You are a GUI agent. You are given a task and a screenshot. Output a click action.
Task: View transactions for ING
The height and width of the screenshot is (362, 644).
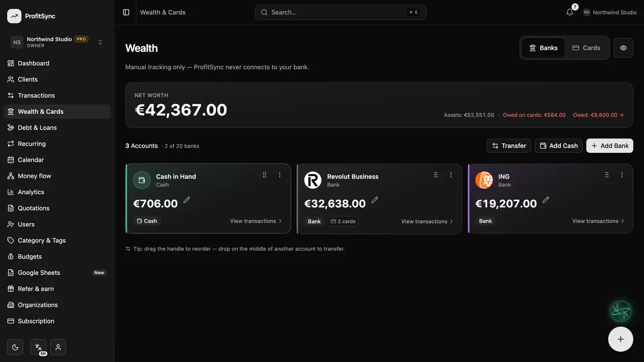pos(598,221)
